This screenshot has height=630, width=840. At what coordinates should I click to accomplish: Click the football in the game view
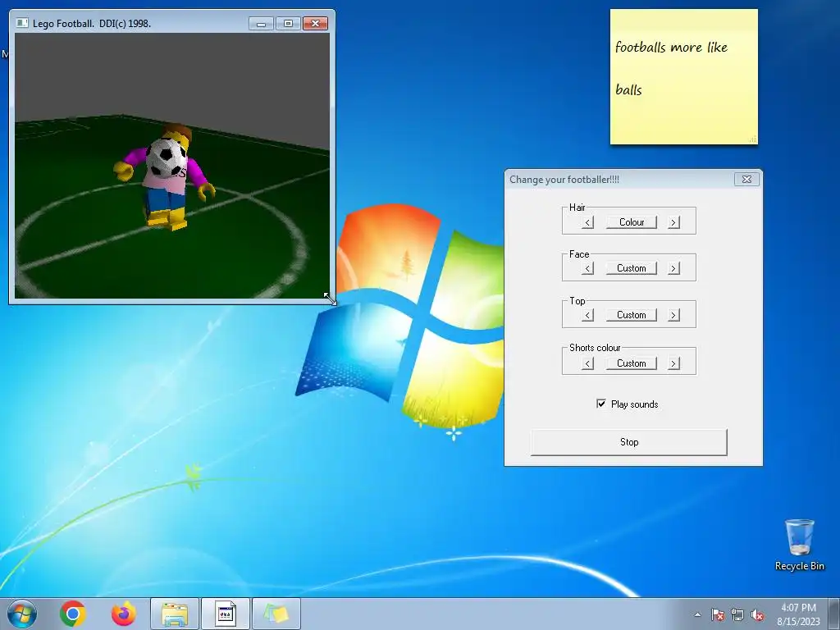click(166, 157)
